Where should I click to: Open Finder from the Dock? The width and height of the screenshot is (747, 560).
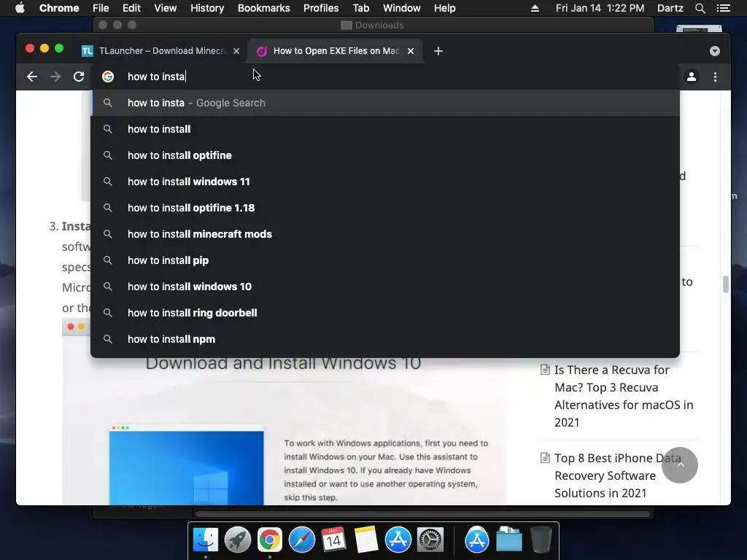[206, 540]
